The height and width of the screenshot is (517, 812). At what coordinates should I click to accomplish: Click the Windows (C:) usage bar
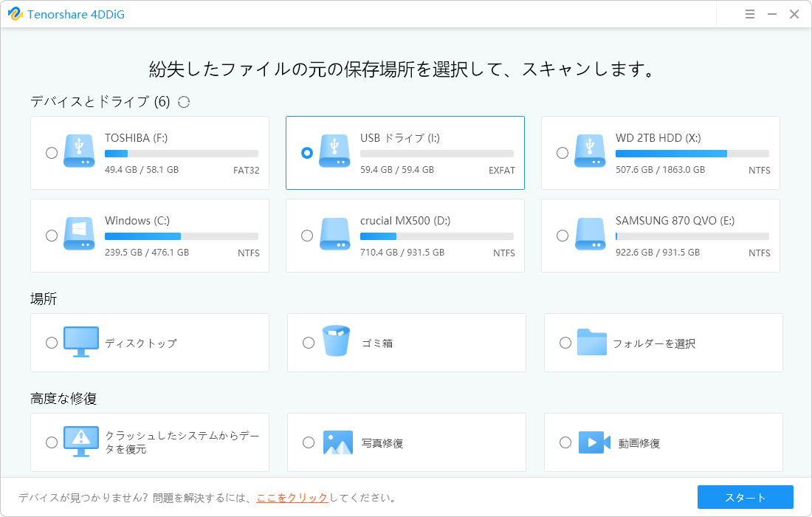tap(182, 237)
